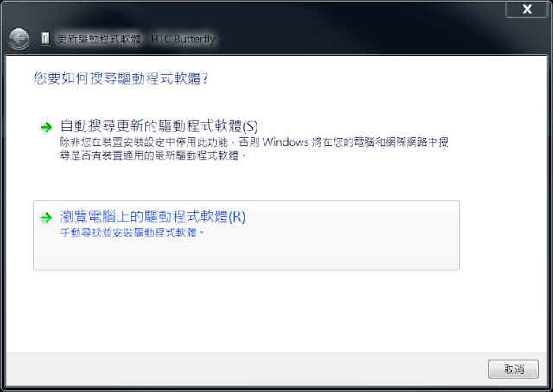Click the 手動尋找並安裝驅動程式軟體 description
553x392 pixels.
[x=132, y=232]
